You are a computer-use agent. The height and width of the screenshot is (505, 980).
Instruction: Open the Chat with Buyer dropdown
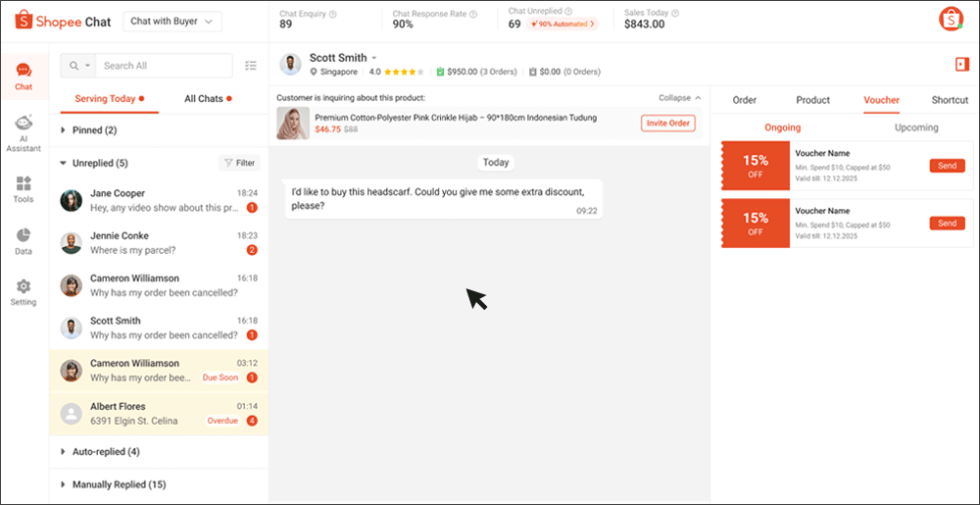coord(171,22)
